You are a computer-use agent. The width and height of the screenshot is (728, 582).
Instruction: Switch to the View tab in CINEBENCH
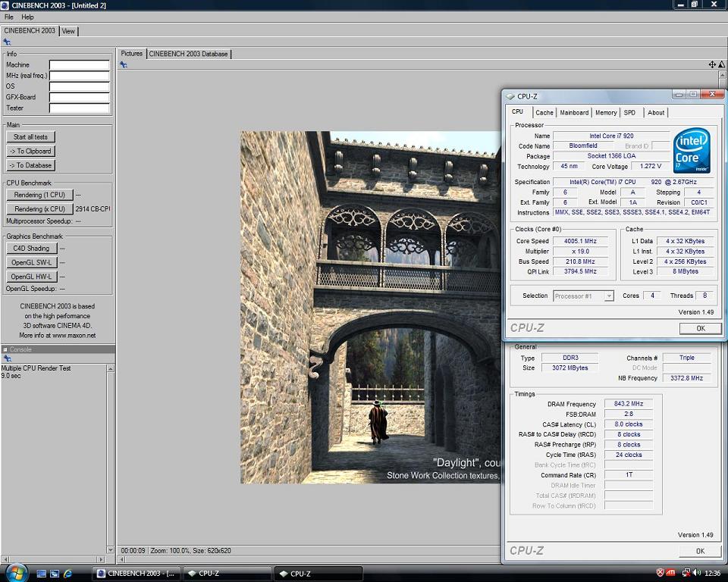[x=68, y=31]
